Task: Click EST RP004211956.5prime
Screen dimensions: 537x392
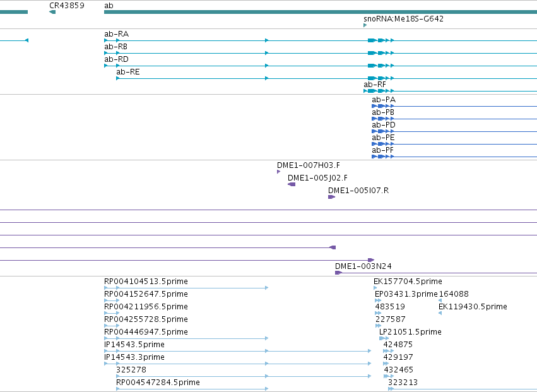Action: click(146, 307)
